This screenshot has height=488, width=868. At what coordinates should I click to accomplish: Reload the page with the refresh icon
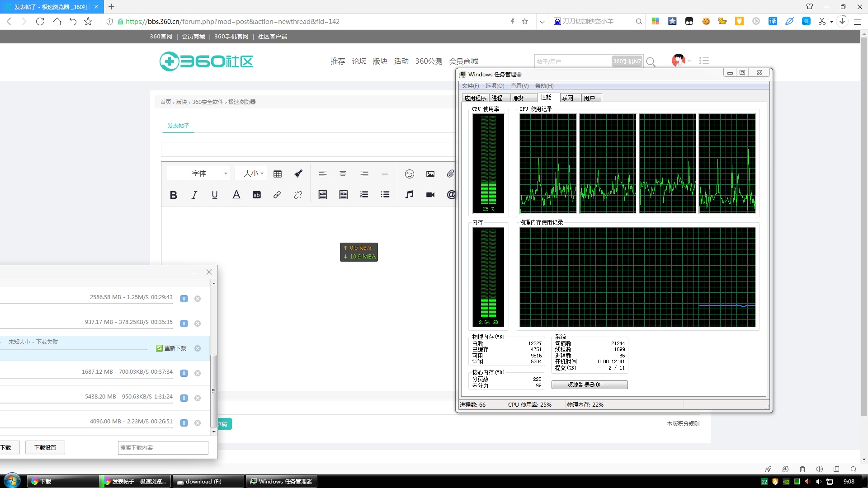point(40,21)
